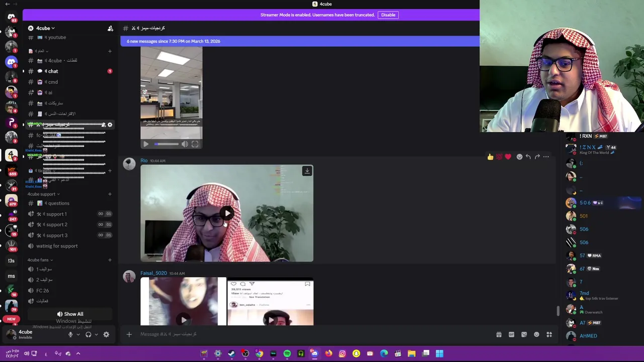Open the youtube channel
The width and height of the screenshot is (644, 362).
pyautogui.click(x=70, y=38)
